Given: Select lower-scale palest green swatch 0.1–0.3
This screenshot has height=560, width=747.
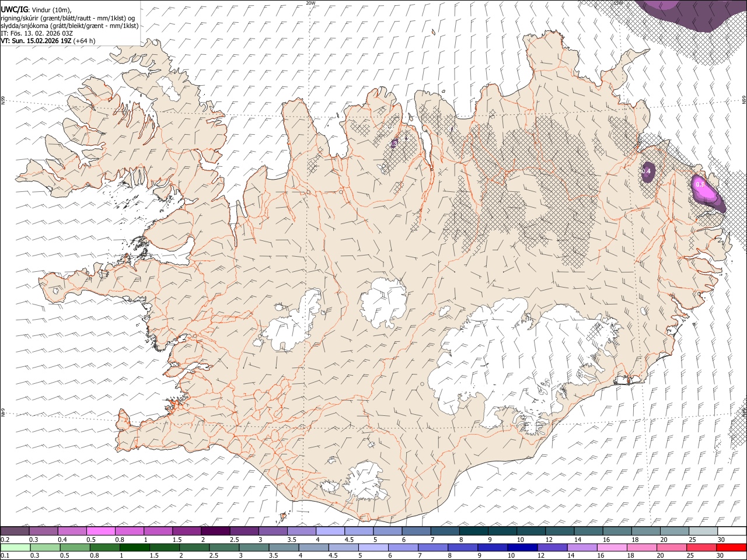Looking at the screenshot, I should 15,547.
